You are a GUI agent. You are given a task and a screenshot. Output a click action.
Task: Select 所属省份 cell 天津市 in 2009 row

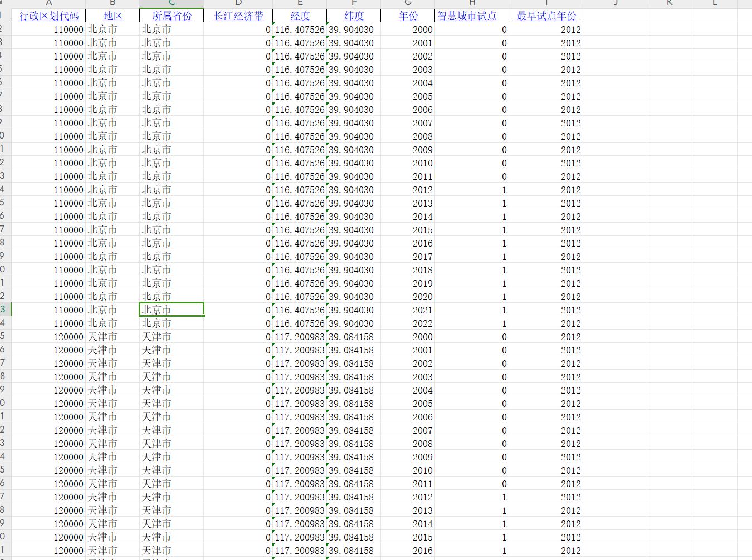click(x=172, y=457)
